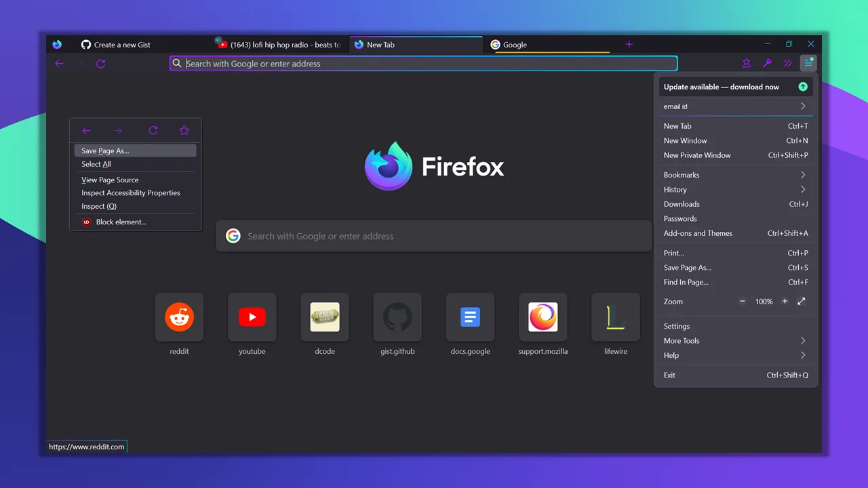Image resolution: width=868 pixels, height=488 pixels.
Task: Click the purple plus to open new tab
Action: click(629, 44)
